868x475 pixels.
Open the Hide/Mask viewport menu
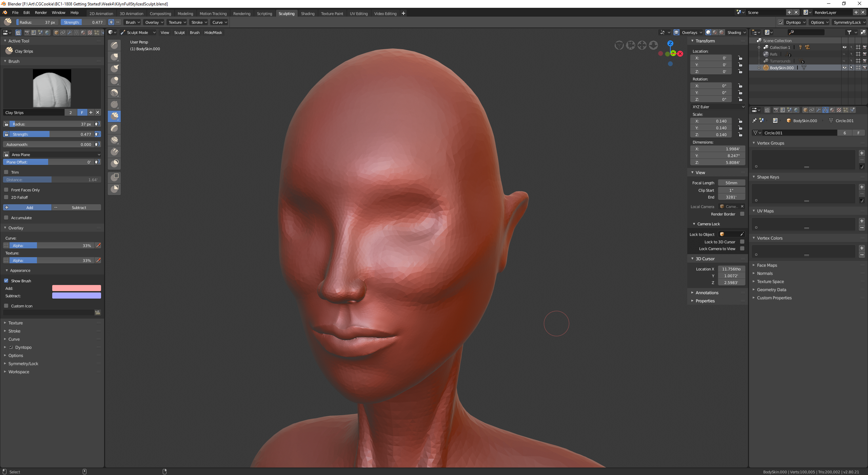pyautogui.click(x=213, y=33)
